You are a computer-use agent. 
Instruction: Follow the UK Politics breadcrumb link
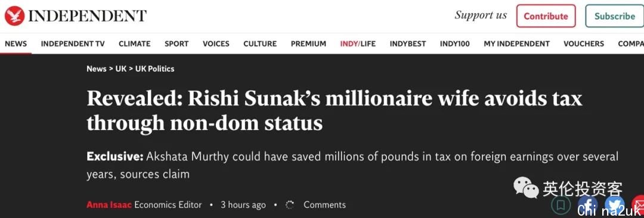[x=155, y=69]
